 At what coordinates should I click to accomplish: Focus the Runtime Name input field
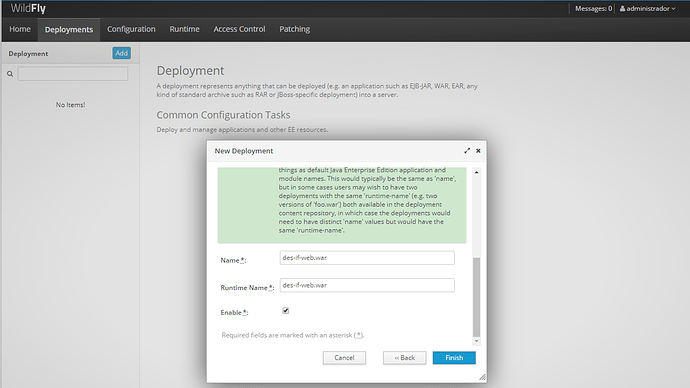point(367,285)
